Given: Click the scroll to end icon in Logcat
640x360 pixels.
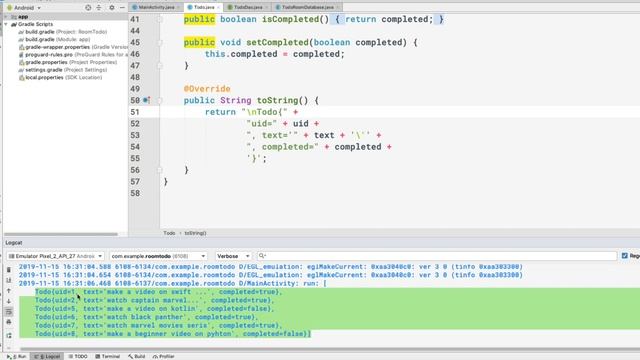Looking at the screenshot, I should tap(9, 280).
